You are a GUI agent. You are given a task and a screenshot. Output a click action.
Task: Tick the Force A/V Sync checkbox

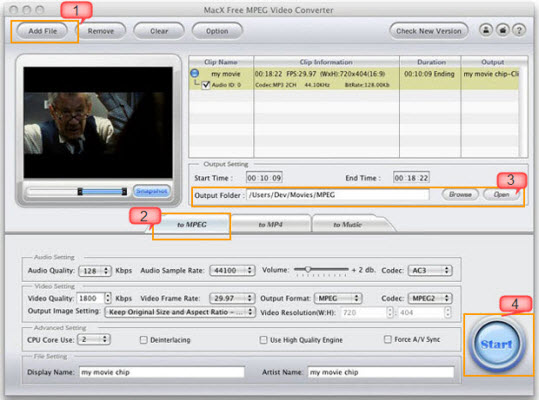click(x=387, y=340)
